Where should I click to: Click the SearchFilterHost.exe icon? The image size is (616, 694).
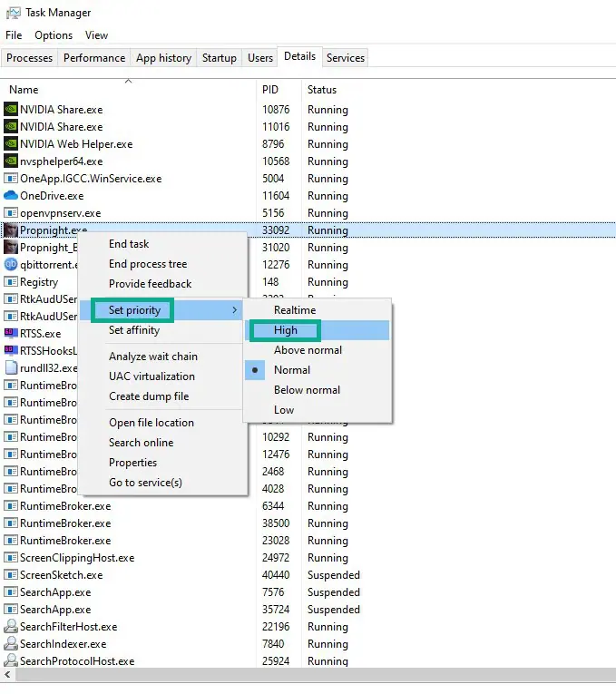tap(11, 626)
